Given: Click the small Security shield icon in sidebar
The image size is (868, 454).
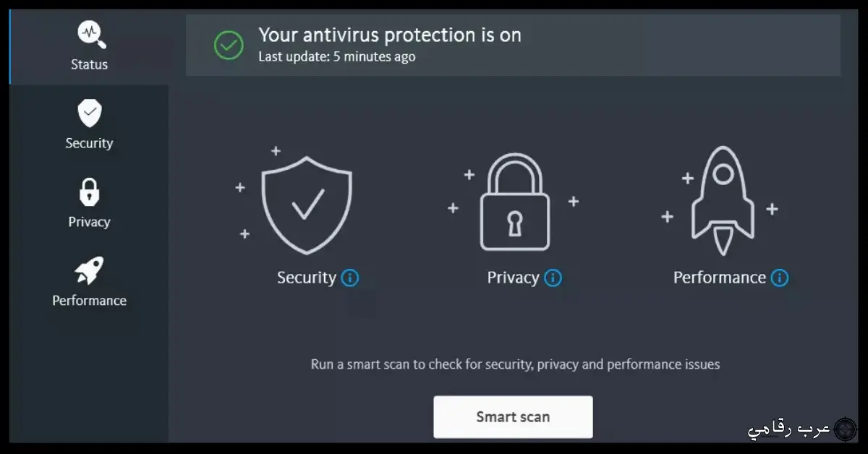Looking at the screenshot, I should [x=90, y=113].
